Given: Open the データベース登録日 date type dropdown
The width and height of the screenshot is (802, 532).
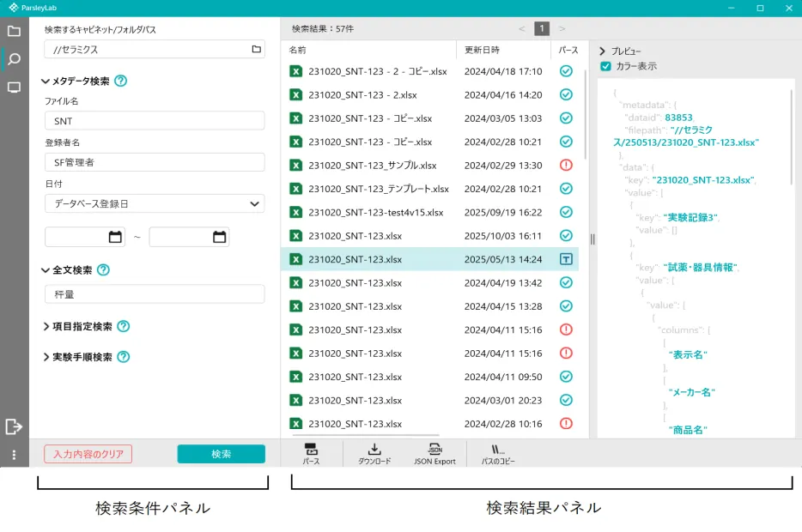Looking at the screenshot, I should click(155, 203).
